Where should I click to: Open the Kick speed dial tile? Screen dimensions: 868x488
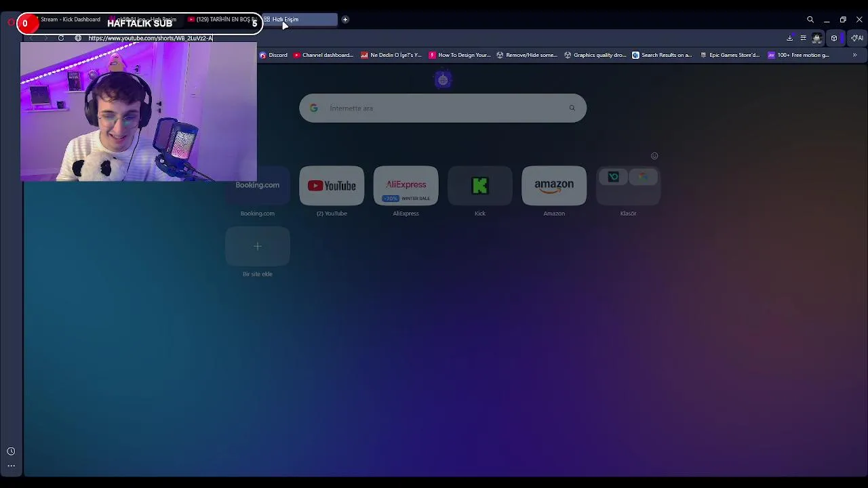pyautogui.click(x=480, y=185)
